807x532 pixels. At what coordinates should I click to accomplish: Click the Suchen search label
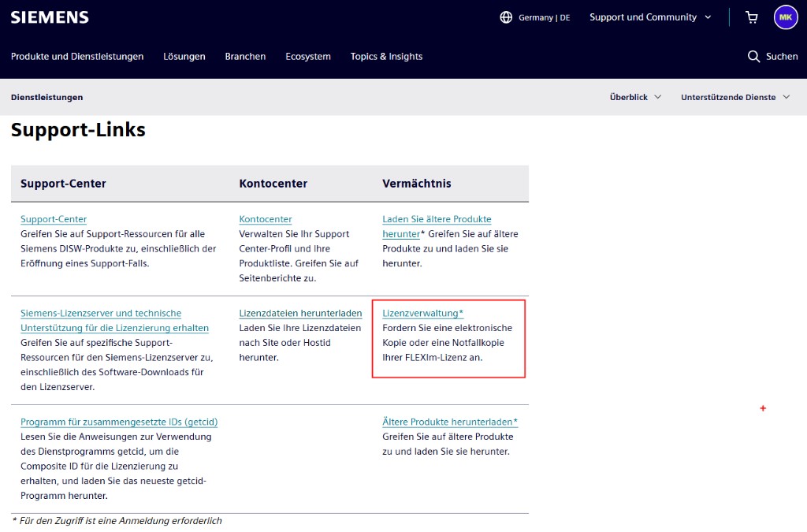[x=782, y=57]
